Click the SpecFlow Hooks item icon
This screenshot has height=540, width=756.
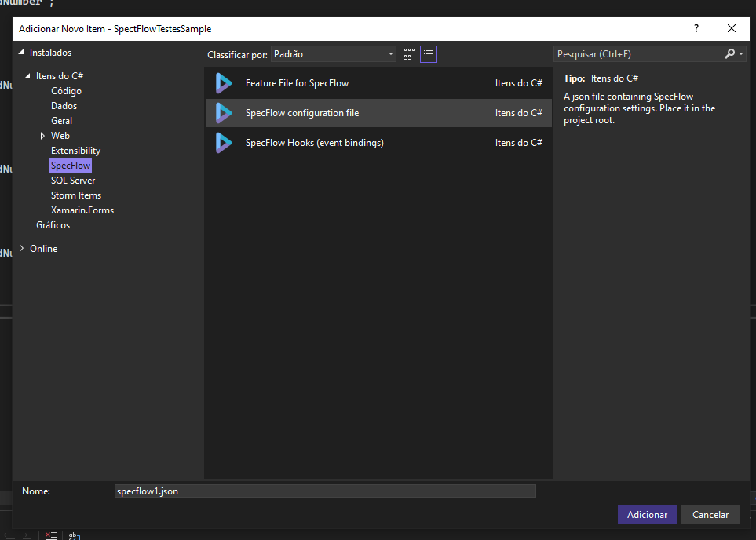pyautogui.click(x=223, y=143)
